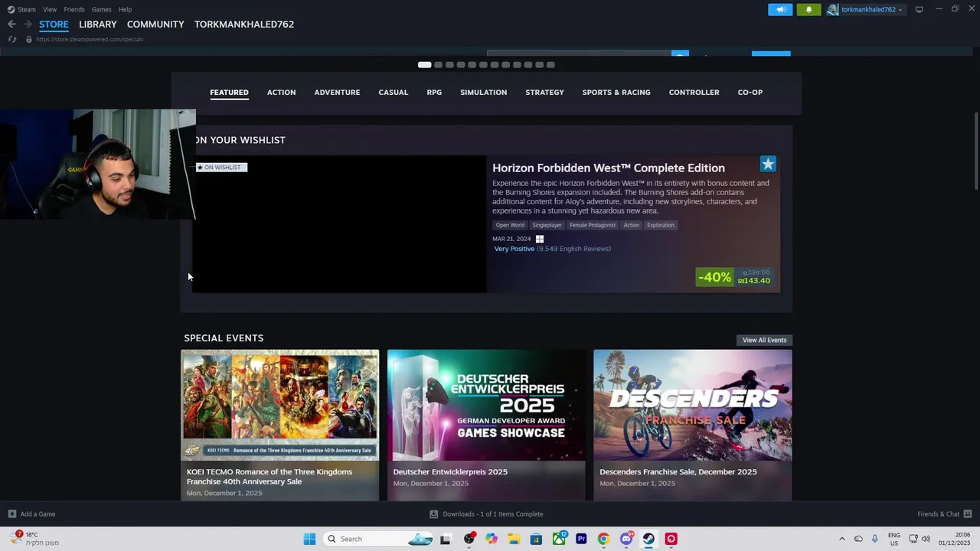Switch to the ACTION tab
The image size is (980, 551).
point(281,93)
